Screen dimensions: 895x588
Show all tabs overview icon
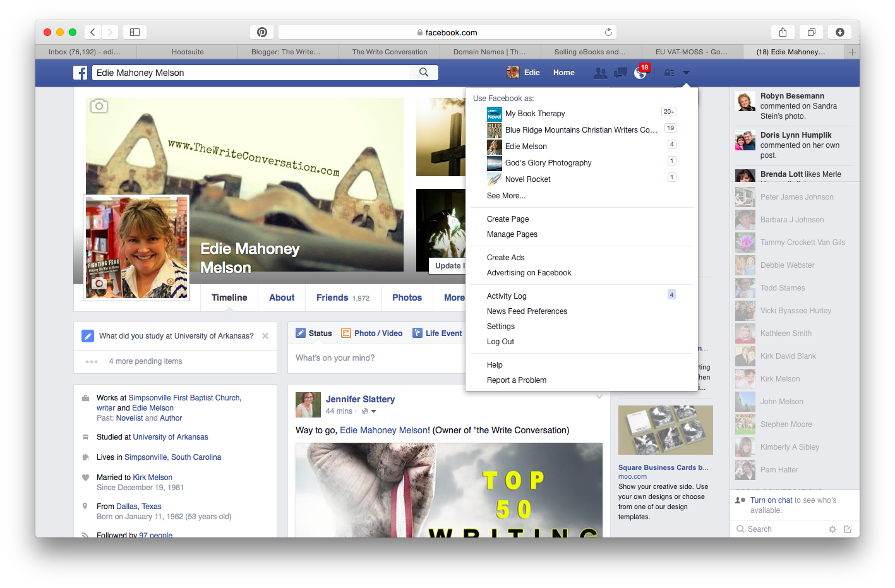(x=811, y=32)
